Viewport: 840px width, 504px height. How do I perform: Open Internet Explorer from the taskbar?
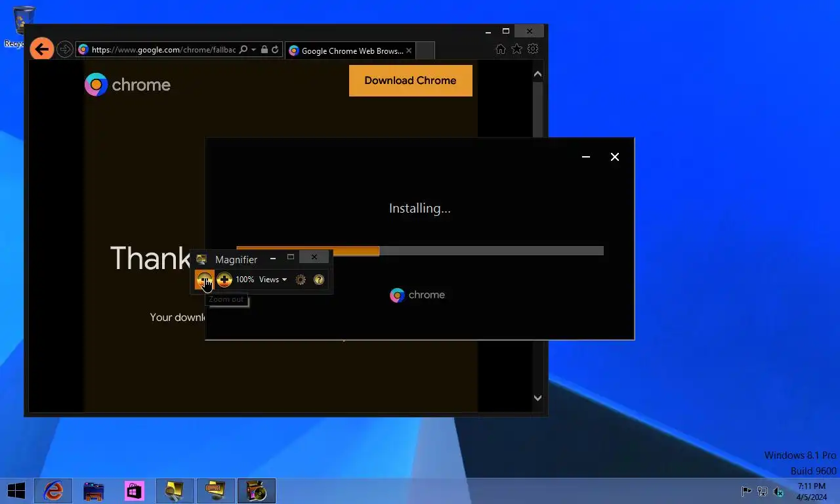coord(53,491)
